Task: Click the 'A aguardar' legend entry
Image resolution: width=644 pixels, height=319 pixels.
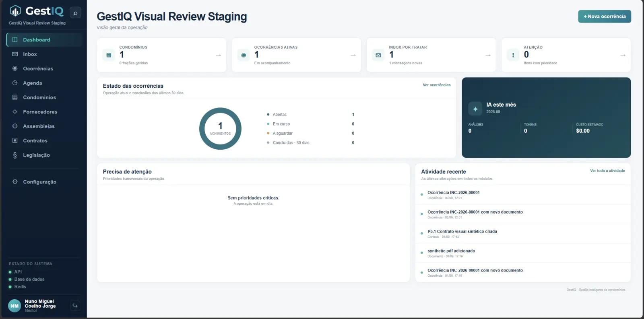Action: (x=310, y=133)
